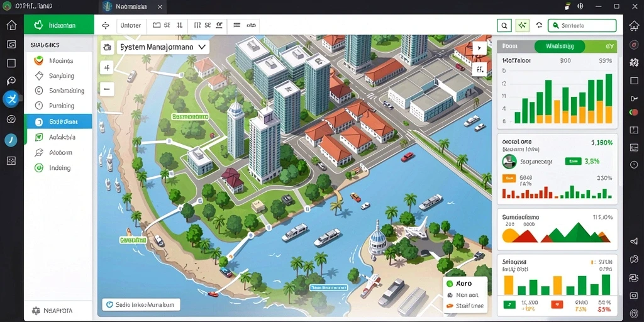Open settings gear in right dock
Screen dimensions: 644x322
tap(634, 62)
